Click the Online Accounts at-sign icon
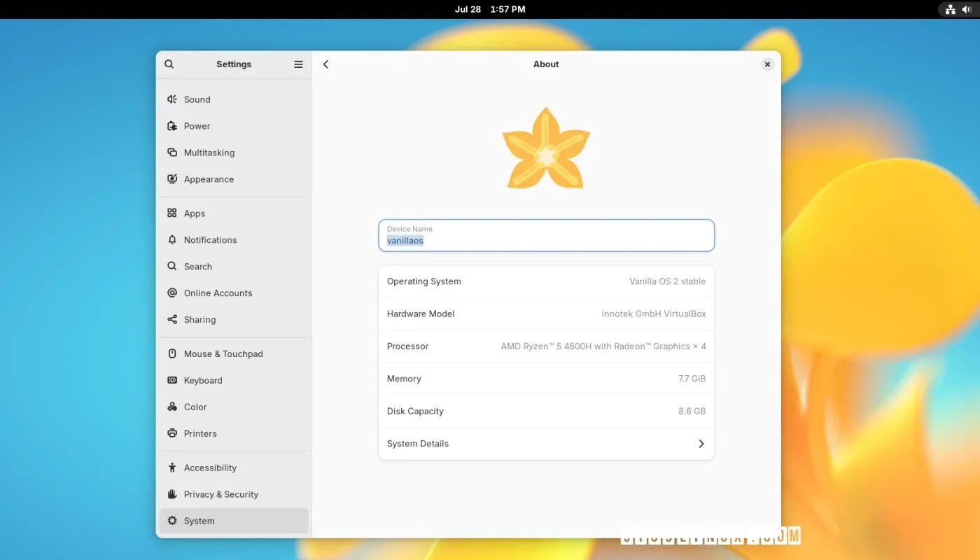This screenshot has height=560, width=980. point(172,293)
